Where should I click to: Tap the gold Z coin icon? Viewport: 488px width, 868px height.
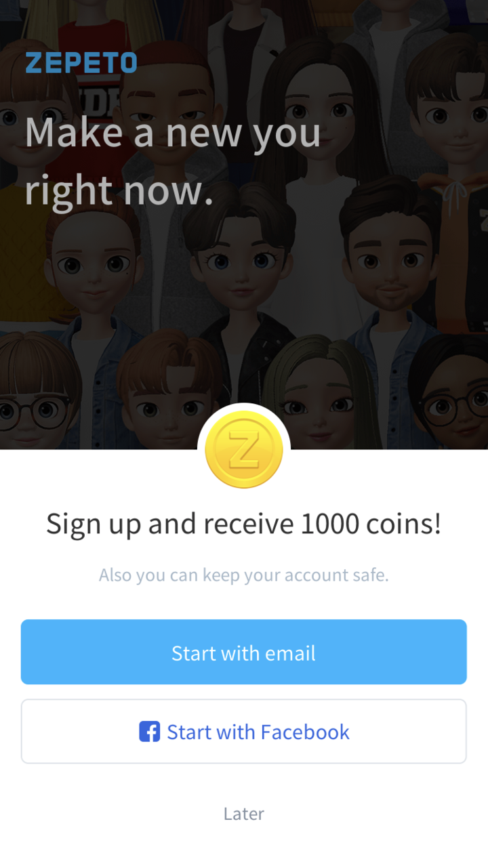tap(244, 450)
